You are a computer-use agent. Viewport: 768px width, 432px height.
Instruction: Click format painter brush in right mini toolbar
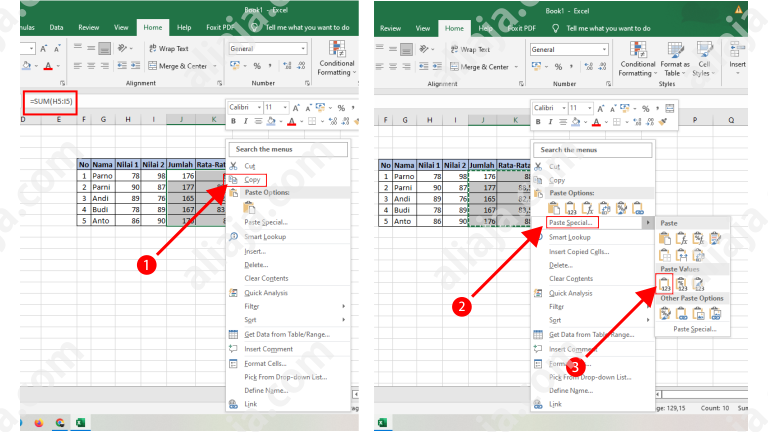(662, 121)
